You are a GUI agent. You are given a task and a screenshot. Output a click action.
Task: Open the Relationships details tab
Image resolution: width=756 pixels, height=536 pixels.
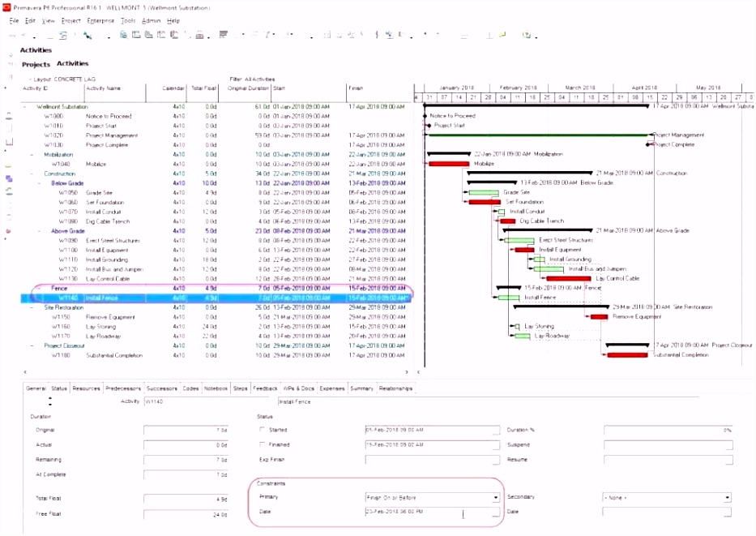[x=395, y=388]
